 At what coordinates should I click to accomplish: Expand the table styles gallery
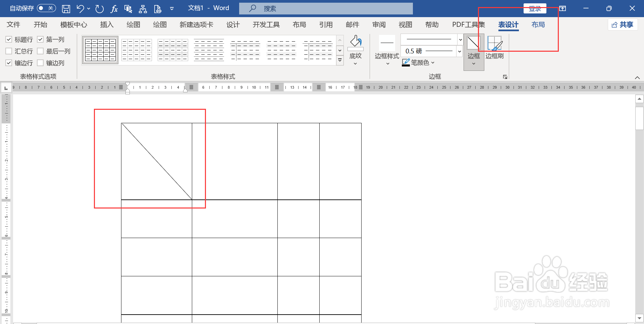pyautogui.click(x=340, y=60)
